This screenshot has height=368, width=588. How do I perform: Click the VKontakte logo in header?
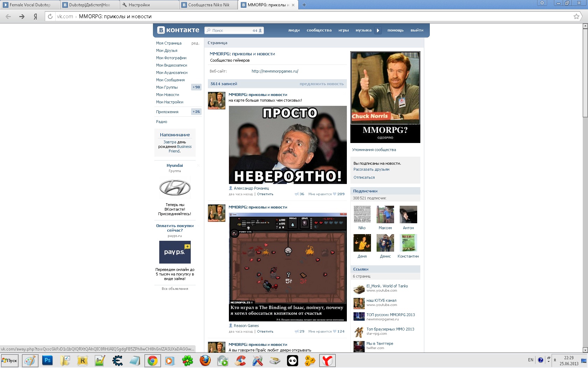[178, 30]
